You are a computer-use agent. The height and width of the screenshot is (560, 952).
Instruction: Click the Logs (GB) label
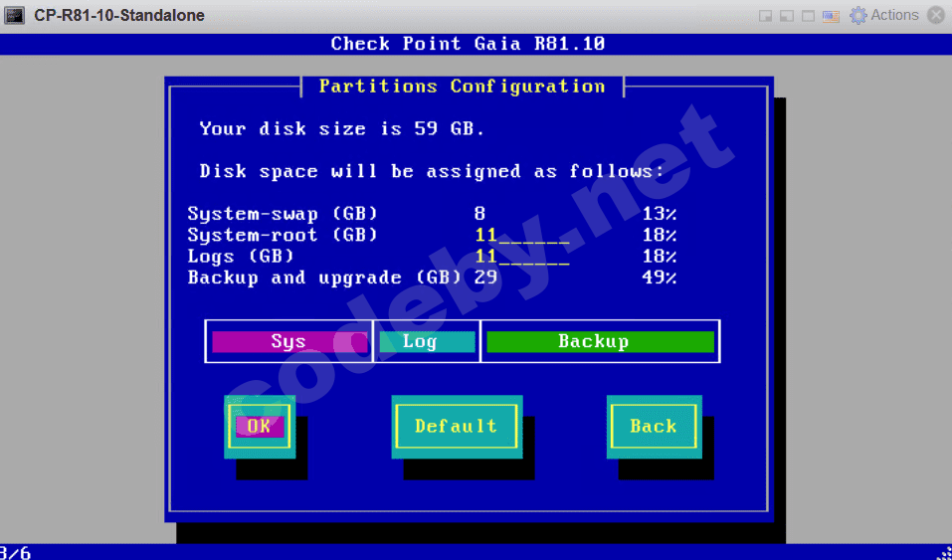click(x=241, y=257)
